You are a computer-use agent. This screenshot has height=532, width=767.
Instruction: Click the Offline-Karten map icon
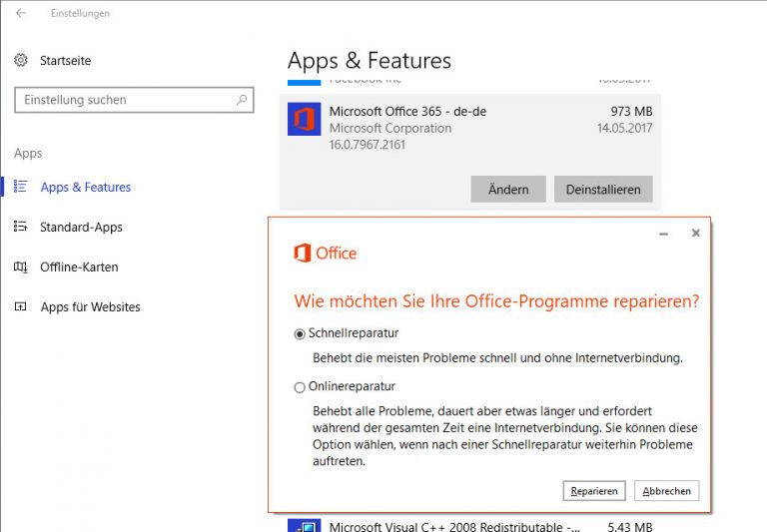[21, 266]
